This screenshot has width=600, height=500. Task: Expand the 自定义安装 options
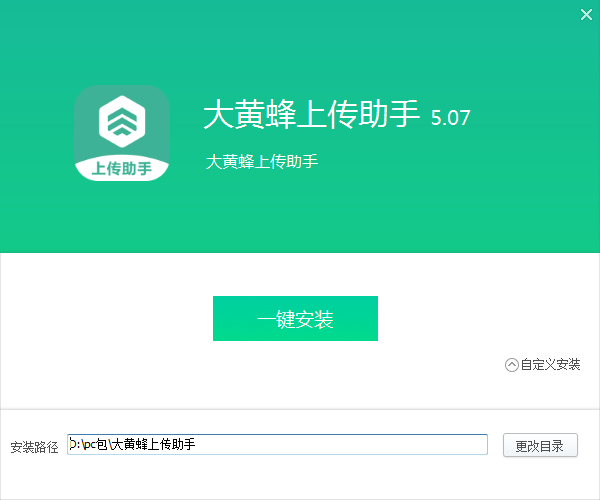543,365
